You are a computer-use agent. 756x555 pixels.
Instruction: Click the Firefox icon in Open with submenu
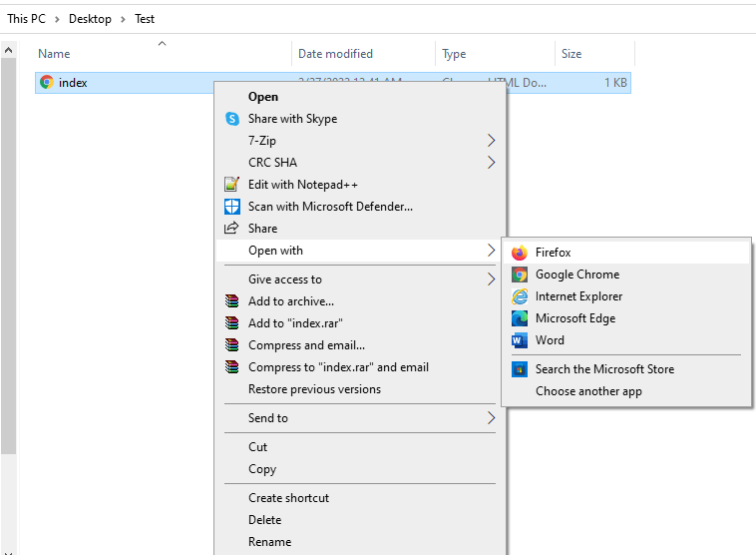coord(519,253)
